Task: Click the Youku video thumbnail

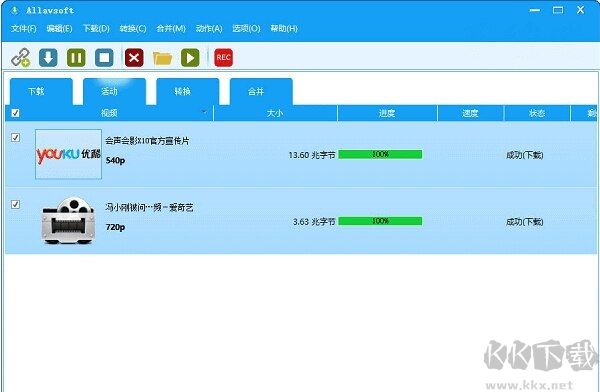Action: point(68,154)
